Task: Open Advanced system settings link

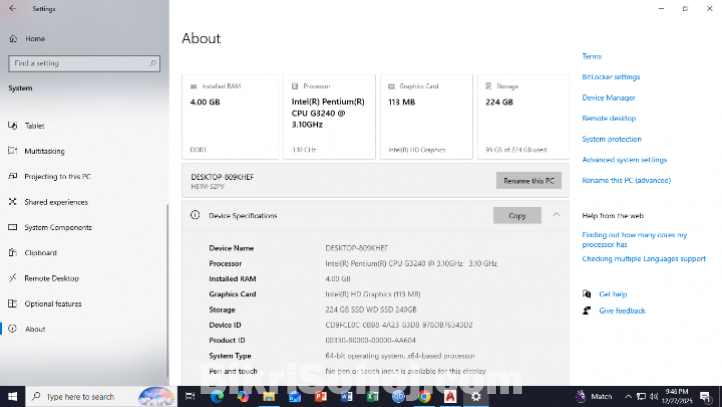Action: click(x=624, y=160)
